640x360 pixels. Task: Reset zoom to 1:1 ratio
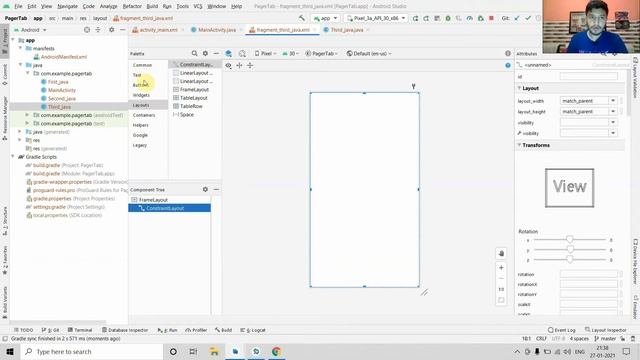point(501,289)
